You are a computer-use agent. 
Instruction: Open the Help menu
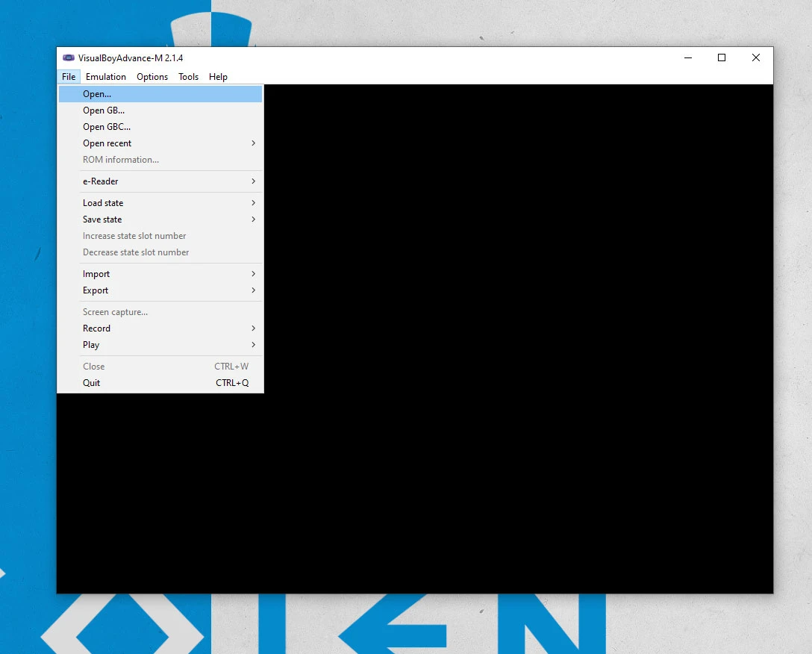tap(218, 77)
